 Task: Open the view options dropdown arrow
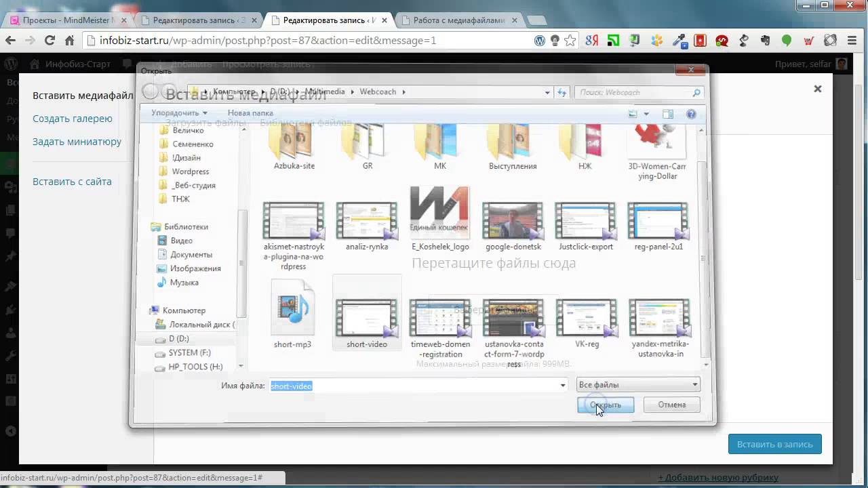coord(646,114)
